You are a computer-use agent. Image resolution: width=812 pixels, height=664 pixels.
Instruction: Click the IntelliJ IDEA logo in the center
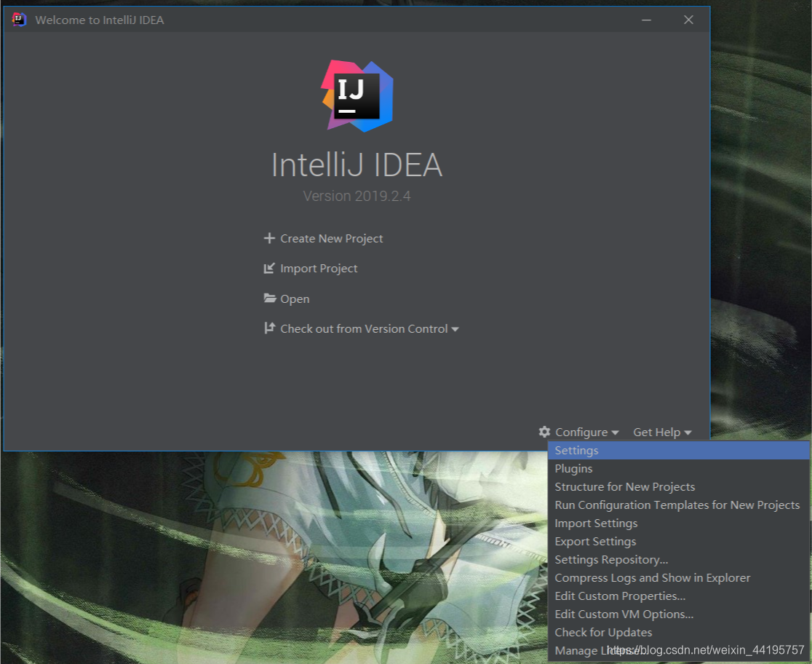click(357, 96)
